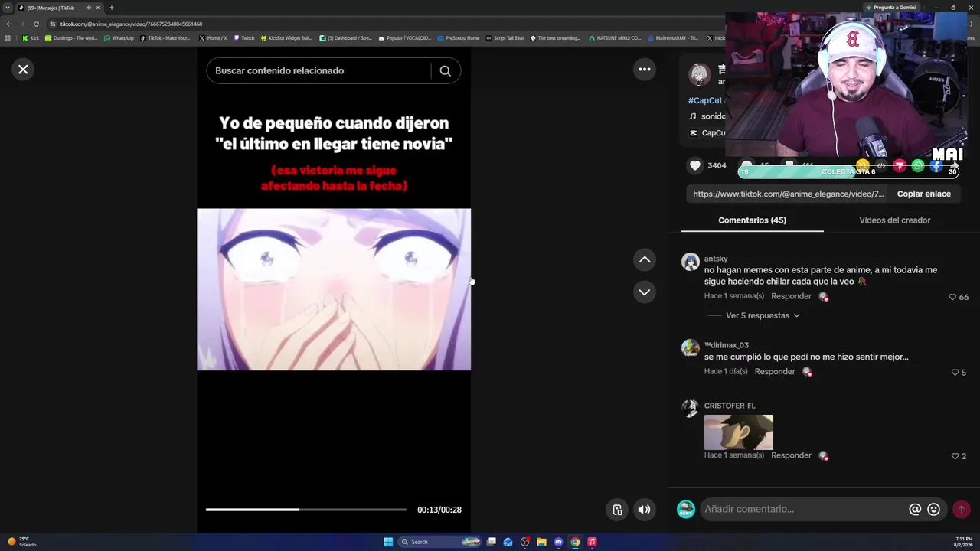The width and height of the screenshot is (980, 551).
Task: Reply to antsky's comment
Action: pyautogui.click(x=791, y=296)
